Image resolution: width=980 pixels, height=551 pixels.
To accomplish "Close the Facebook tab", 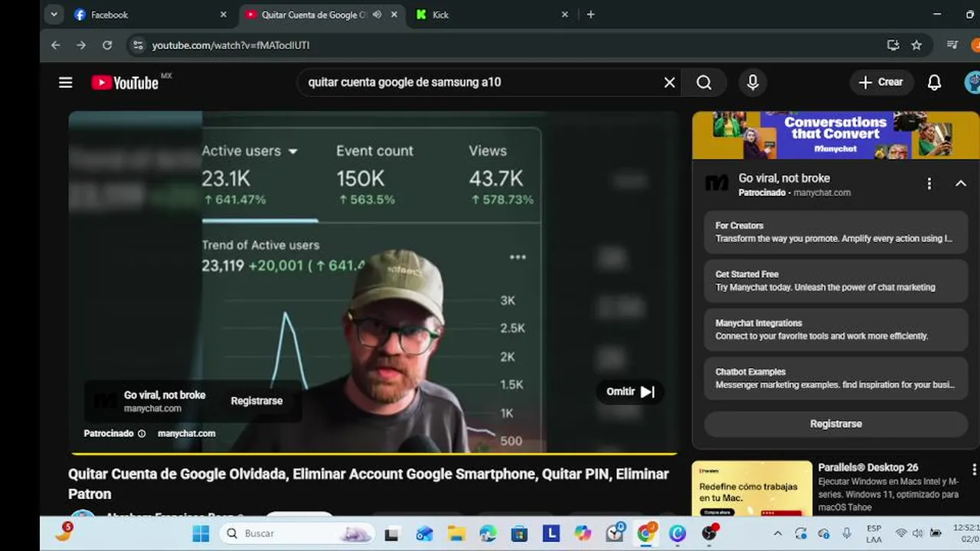I will [x=224, y=15].
